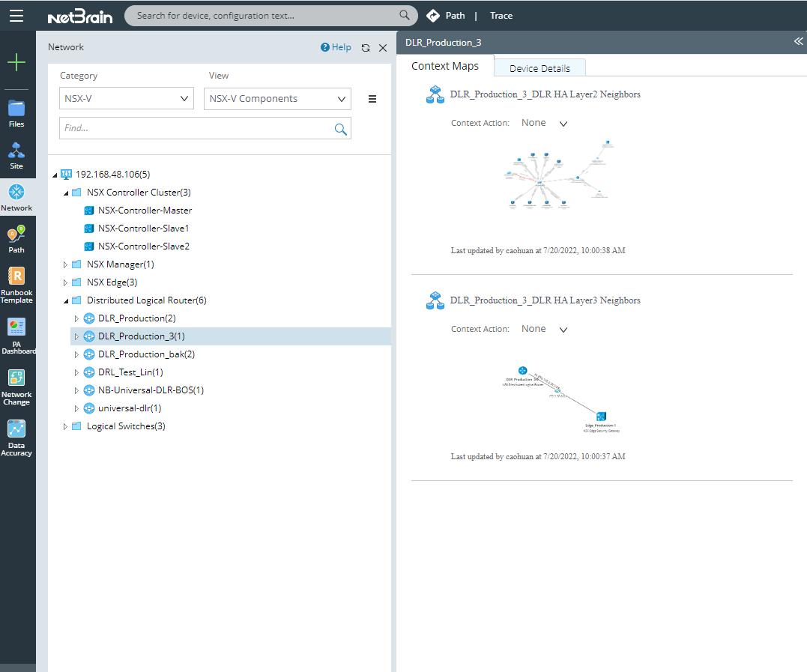The width and height of the screenshot is (807, 672).
Task: Open DLR HA Layer2 Neighbors map title
Action: 545,94
